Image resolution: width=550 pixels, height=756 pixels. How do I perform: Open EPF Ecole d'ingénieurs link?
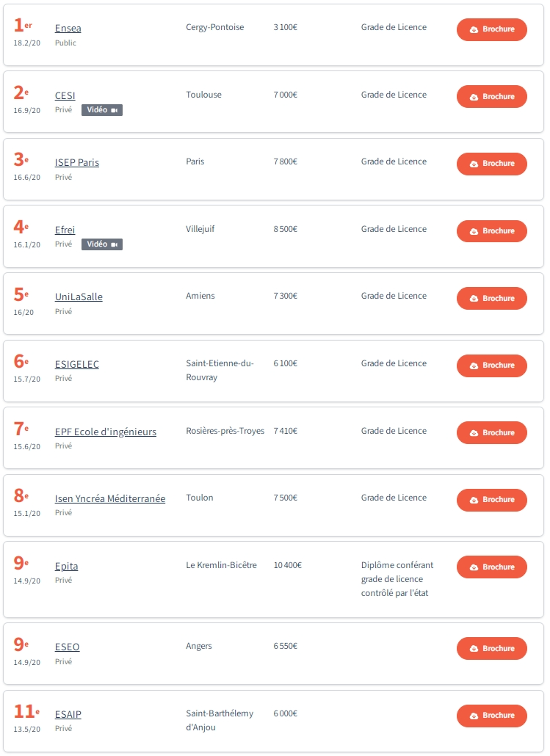point(106,432)
